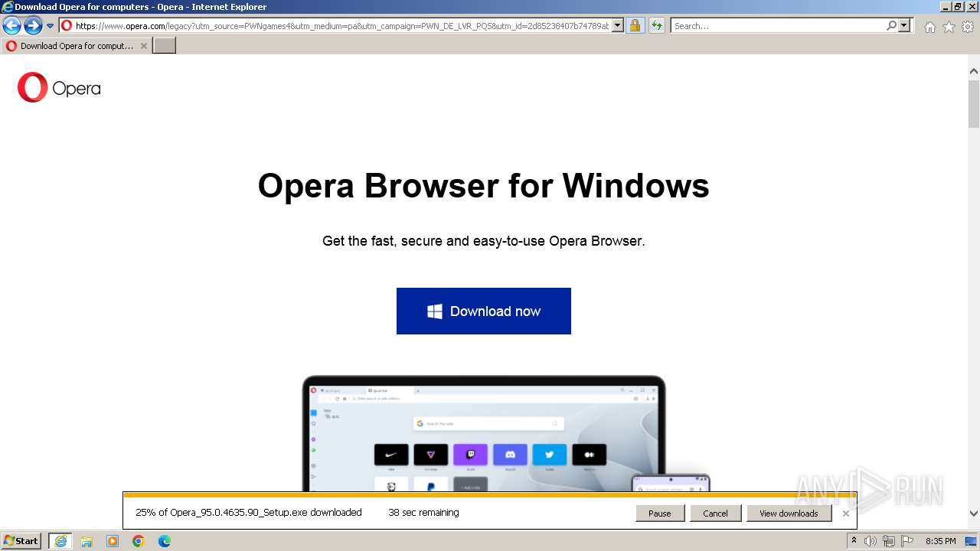Launch Google Chrome from taskbar

coord(139,541)
